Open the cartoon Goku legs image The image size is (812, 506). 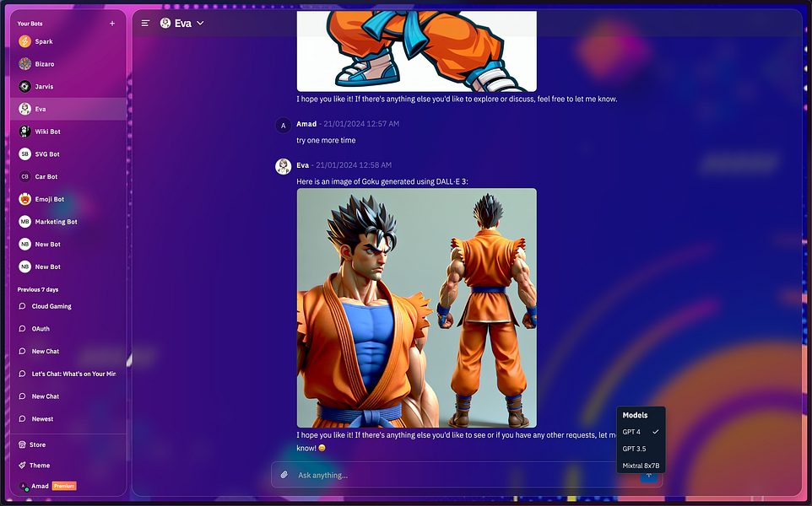click(x=416, y=51)
